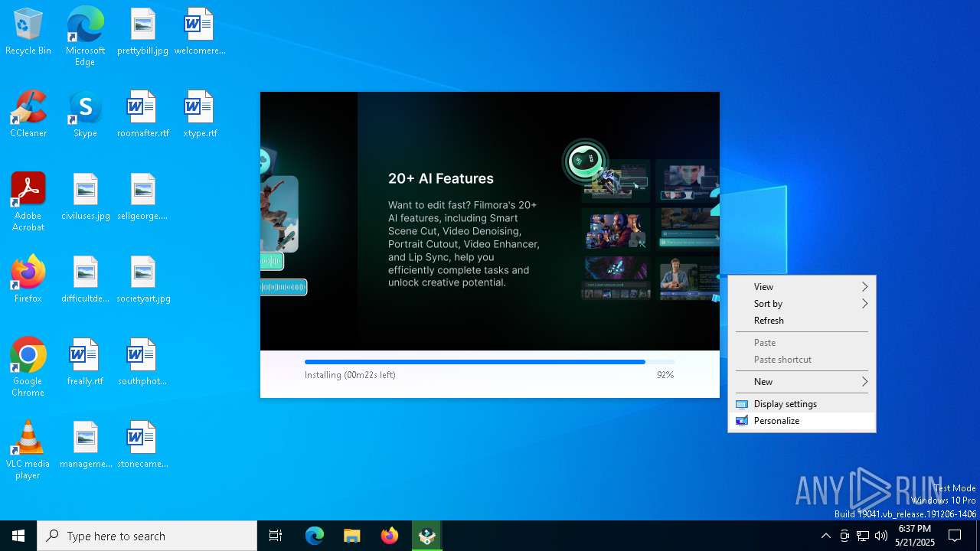Open VLC media player desktop shortcut
The height and width of the screenshot is (551, 980).
pos(28,449)
